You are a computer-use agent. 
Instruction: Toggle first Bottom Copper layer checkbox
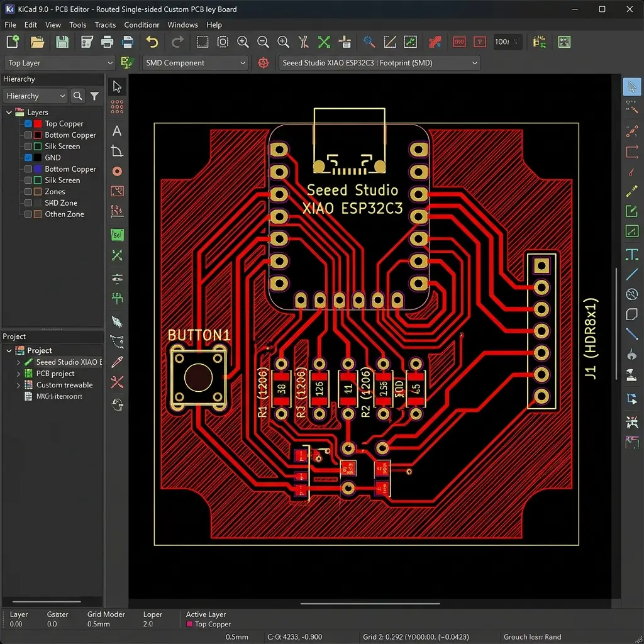click(28, 135)
